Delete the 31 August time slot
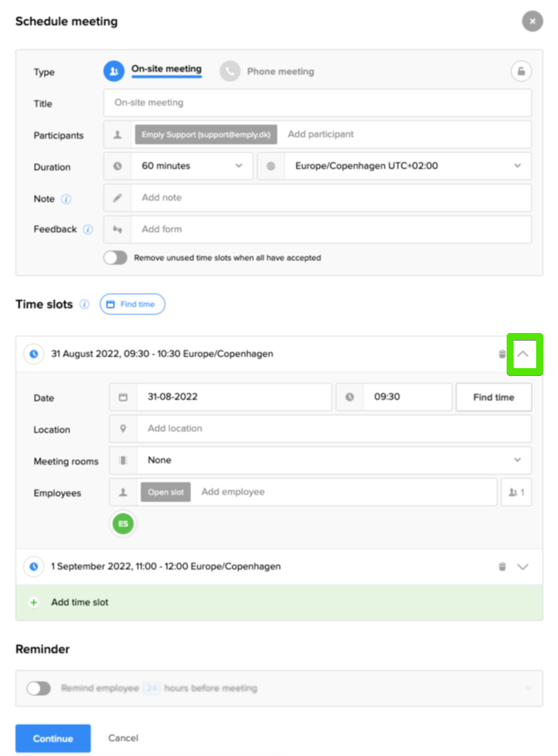 coord(502,354)
